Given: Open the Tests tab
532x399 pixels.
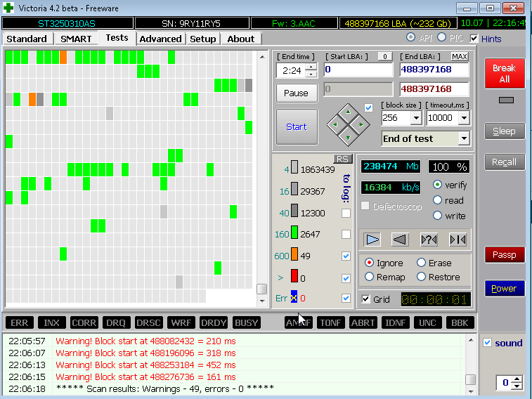Looking at the screenshot, I should pyautogui.click(x=117, y=38).
